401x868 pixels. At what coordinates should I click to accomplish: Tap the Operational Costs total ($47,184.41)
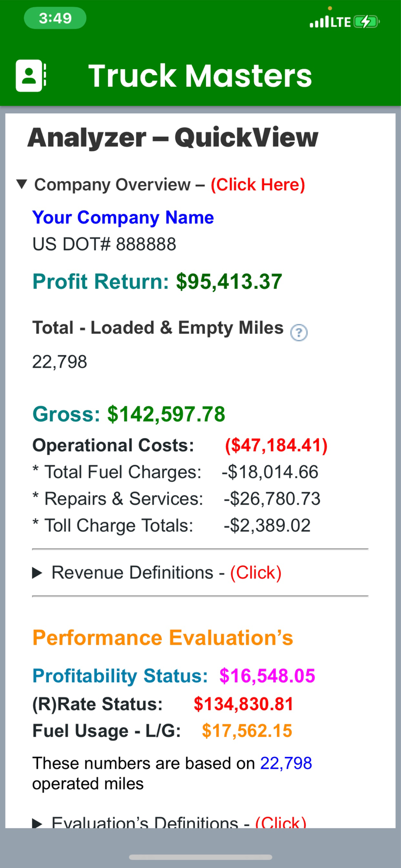(276, 446)
